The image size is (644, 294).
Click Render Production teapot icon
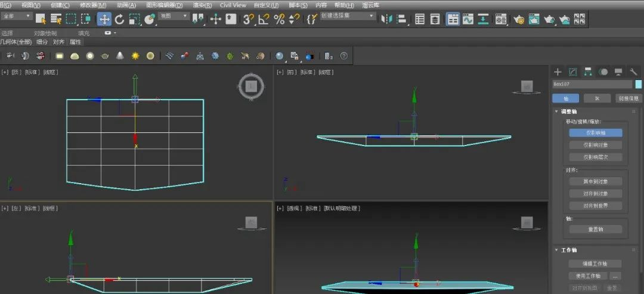[x=549, y=19]
